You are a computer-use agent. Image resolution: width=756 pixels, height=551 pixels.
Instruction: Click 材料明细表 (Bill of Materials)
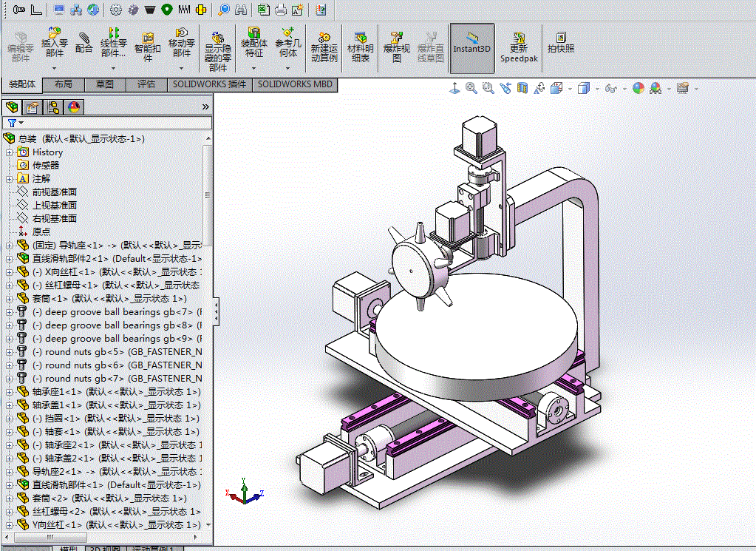(361, 47)
